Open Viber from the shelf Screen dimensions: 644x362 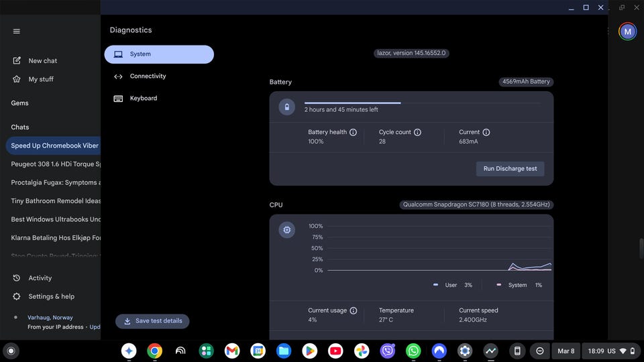[x=388, y=351]
